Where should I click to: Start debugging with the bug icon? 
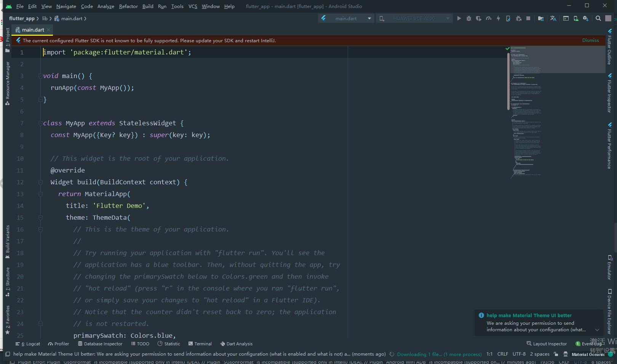[469, 18]
